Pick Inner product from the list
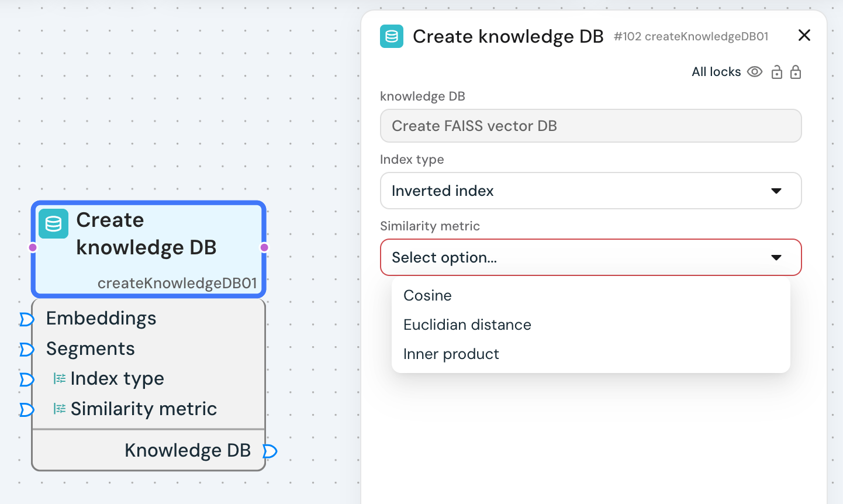843x504 pixels. 451,354
